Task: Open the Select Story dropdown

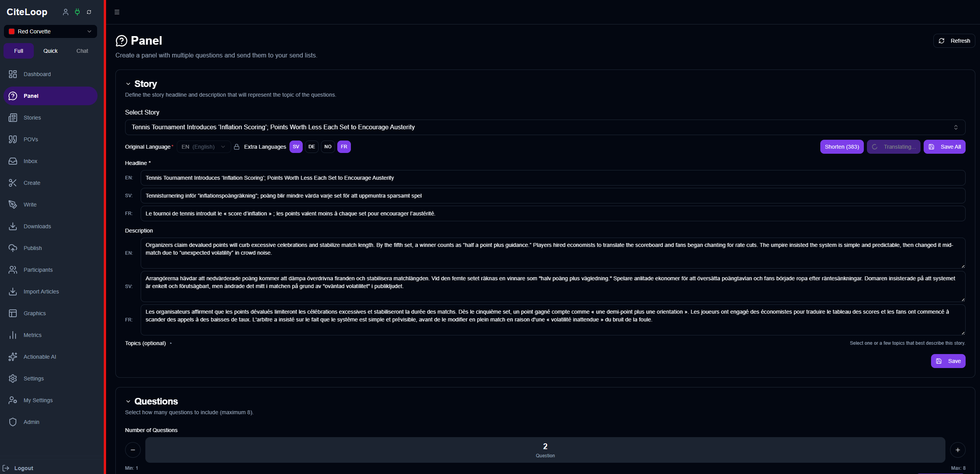Action: (x=545, y=127)
